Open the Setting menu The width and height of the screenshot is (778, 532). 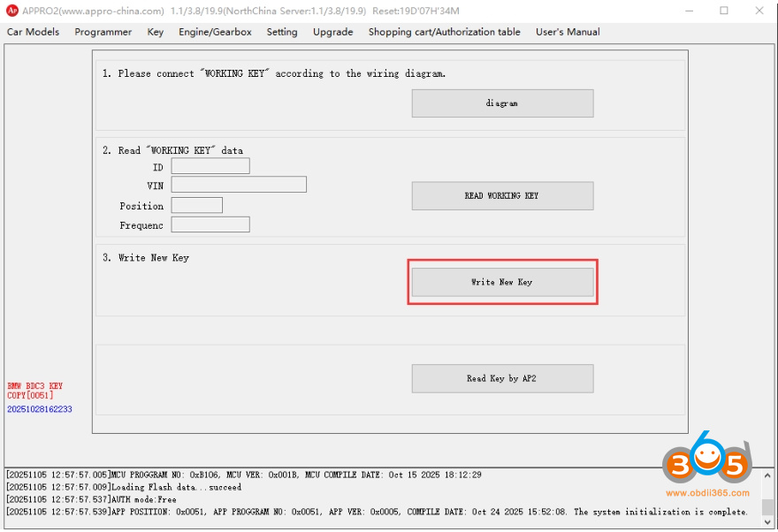(282, 32)
